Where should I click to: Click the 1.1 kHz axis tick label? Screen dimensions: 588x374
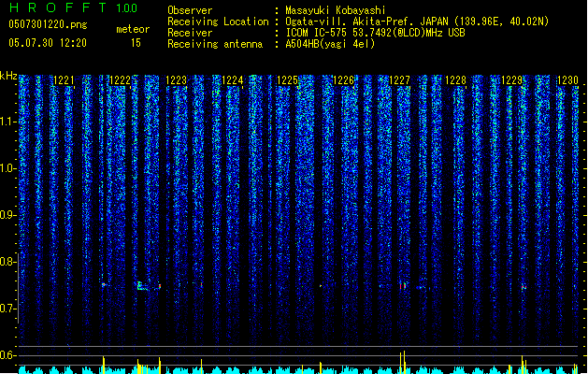point(7,122)
